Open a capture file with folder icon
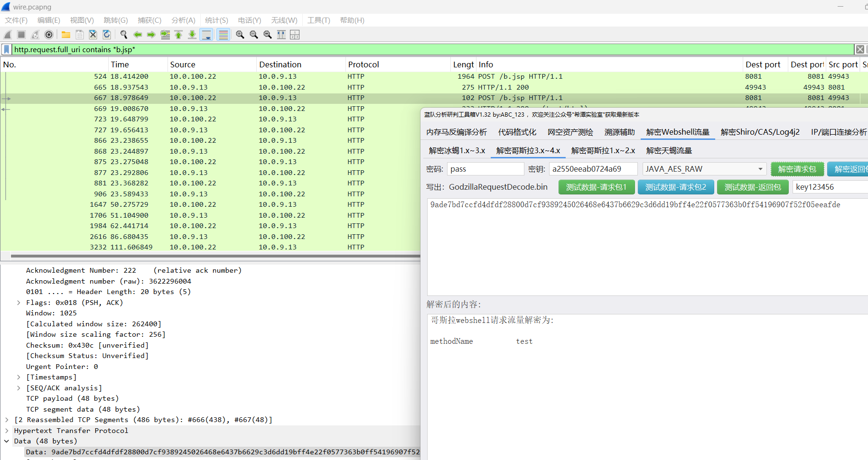 (x=66, y=35)
